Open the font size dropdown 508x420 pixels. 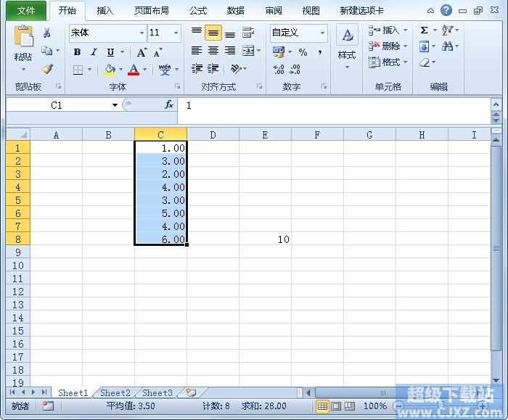[x=176, y=33]
